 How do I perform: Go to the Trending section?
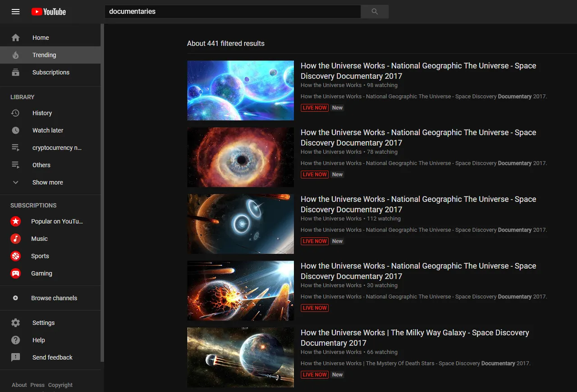point(50,55)
